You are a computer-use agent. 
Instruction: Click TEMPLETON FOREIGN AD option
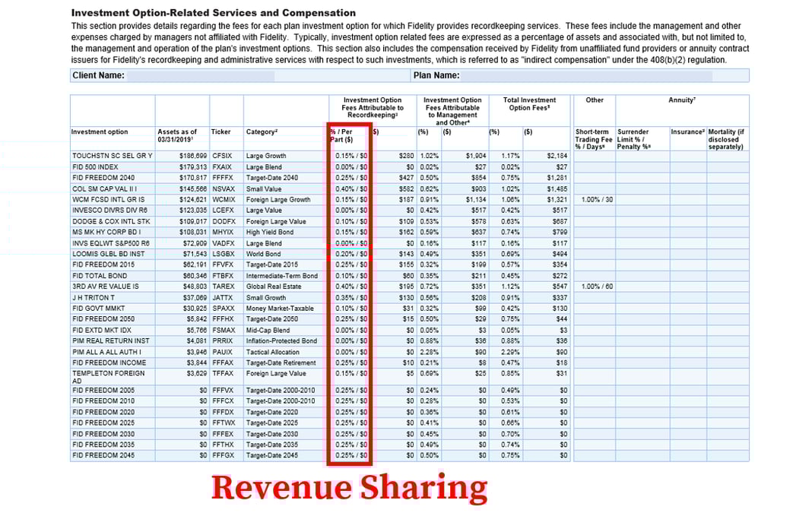point(108,377)
